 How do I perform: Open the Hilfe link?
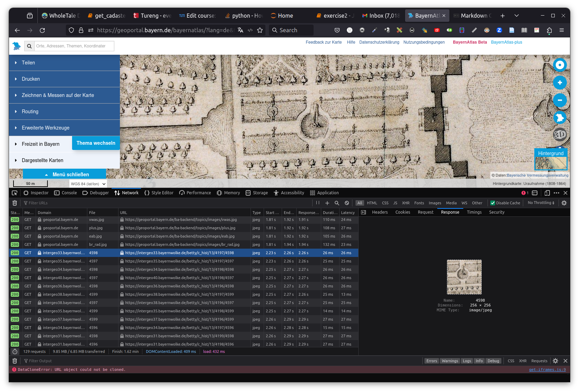click(x=351, y=42)
